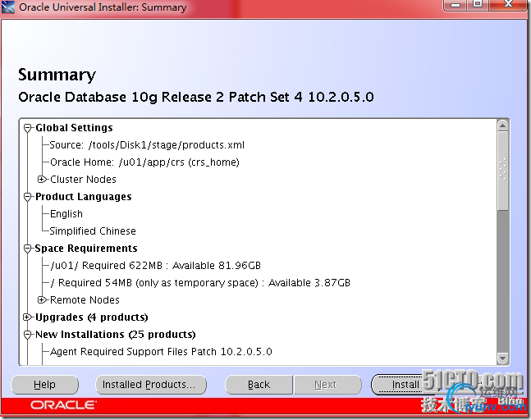This screenshot has width=531, height=420.
Task: Close the Oracle Universal Installer window
Action: tap(508, 5)
